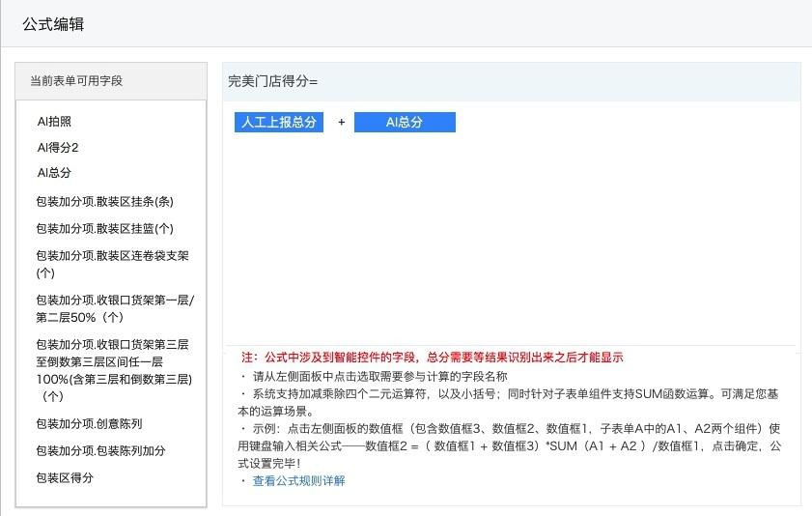Image resolution: width=812 pixels, height=516 pixels.
Task: Select 收银口货架第三层至倒数第三层 field
Action: pos(114,370)
